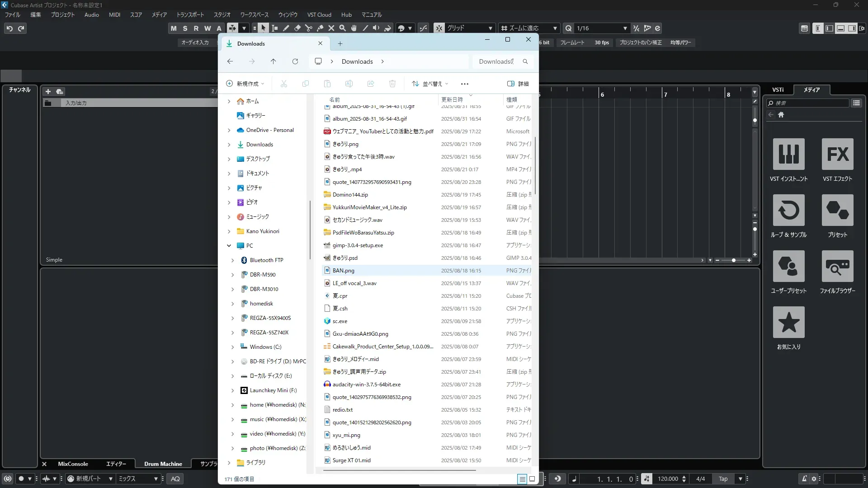This screenshot has width=868, height=488.
Task: Open Loops & Samples in Media rack
Action: (788, 210)
